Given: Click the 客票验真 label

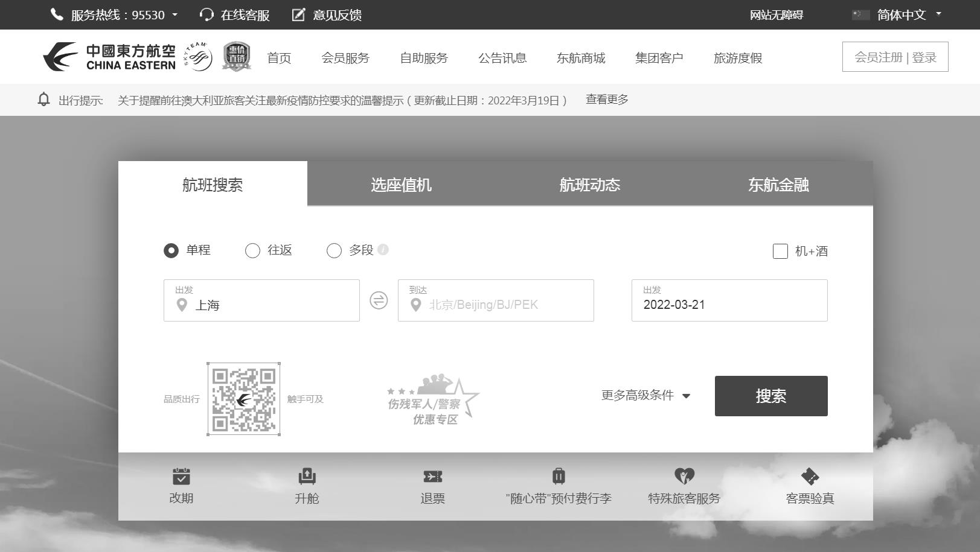Looking at the screenshot, I should coord(810,498).
